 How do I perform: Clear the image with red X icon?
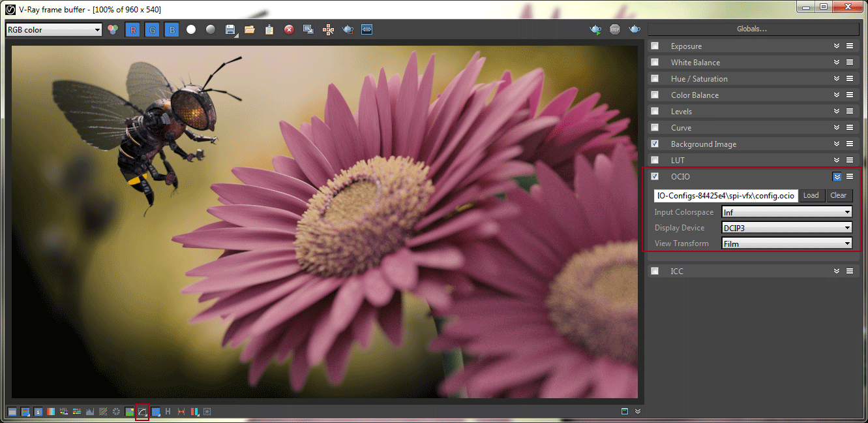click(x=289, y=30)
